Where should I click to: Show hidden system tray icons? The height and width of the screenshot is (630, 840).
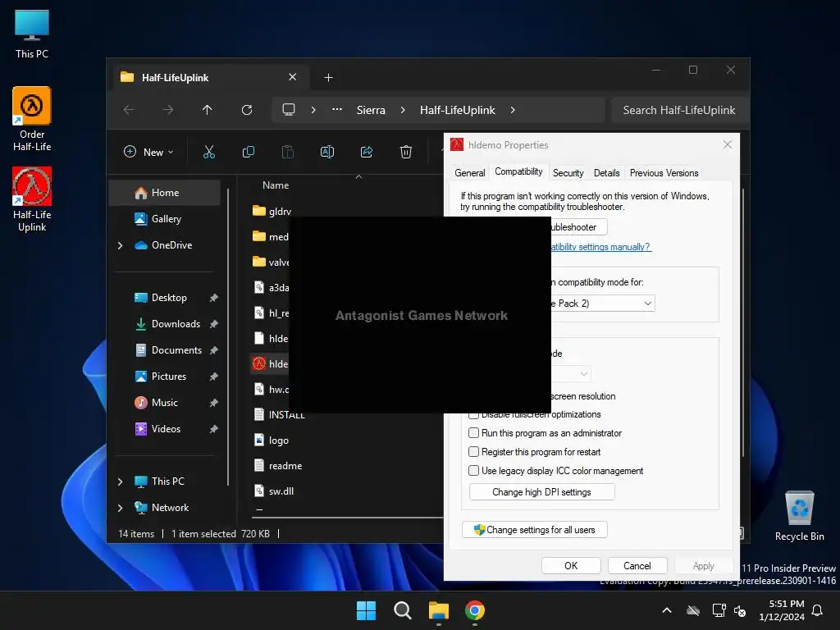(667, 610)
